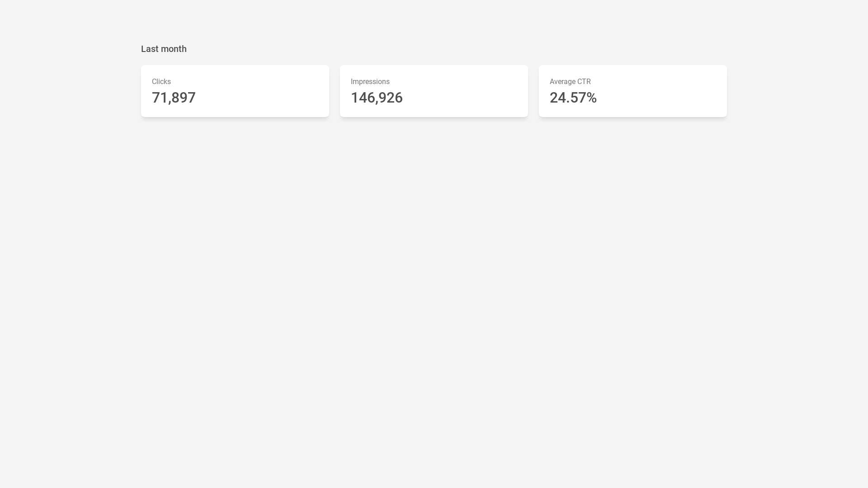The width and height of the screenshot is (868, 488).
Task: Click the word "Last" in the heading
Action: pyautogui.click(x=150, y=49)
